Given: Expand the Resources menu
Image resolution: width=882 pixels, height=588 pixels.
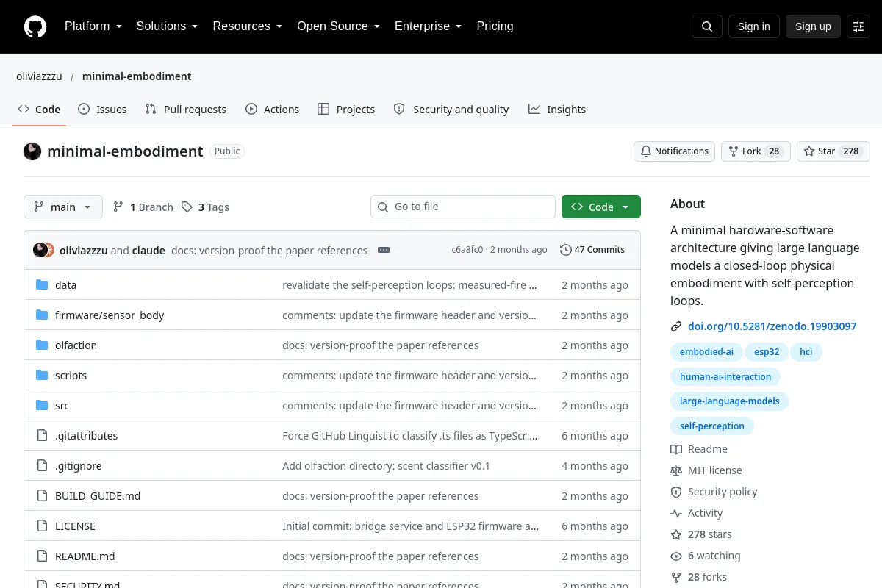Looking at the screenshot, I should click(x=248, y=26).
